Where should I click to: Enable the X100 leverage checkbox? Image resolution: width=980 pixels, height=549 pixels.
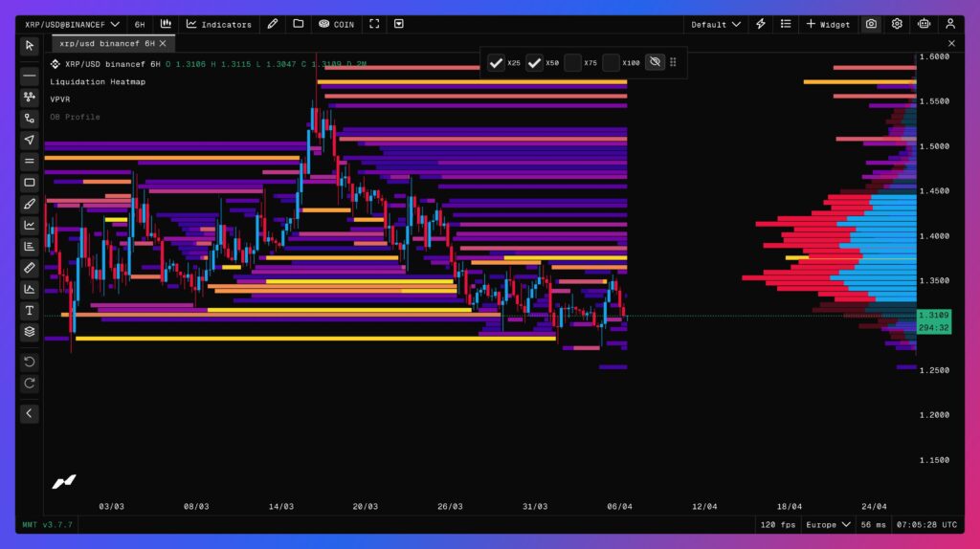click(x=612, y=62)
